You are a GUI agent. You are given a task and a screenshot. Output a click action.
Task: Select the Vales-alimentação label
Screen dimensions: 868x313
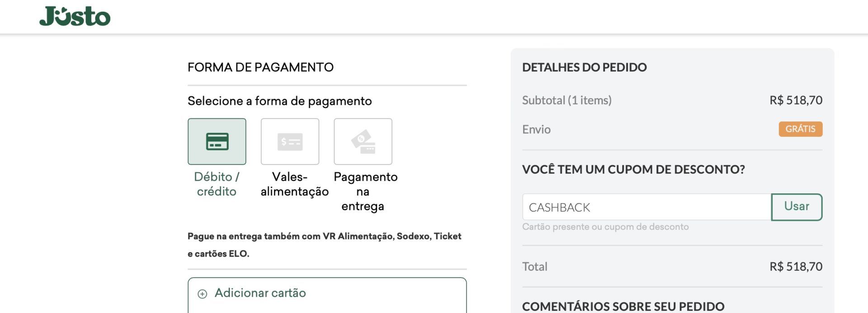click(294, 184)
